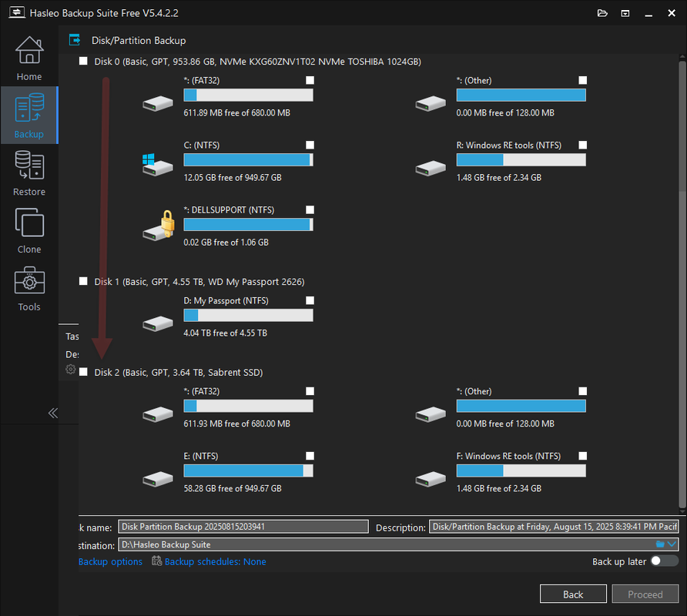Click the open folder icon in title bar
Screen dimensions: 687x616
[602, 13]
